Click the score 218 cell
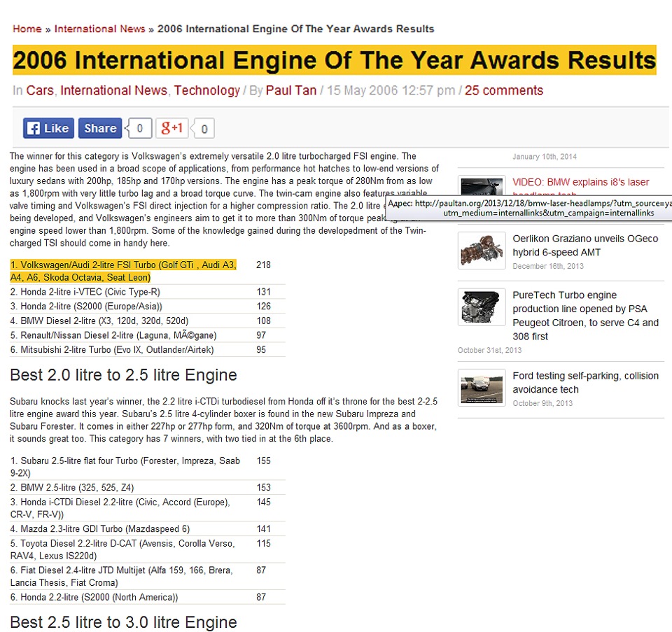This screenshot has width=672, height=632. click(264, 265)
